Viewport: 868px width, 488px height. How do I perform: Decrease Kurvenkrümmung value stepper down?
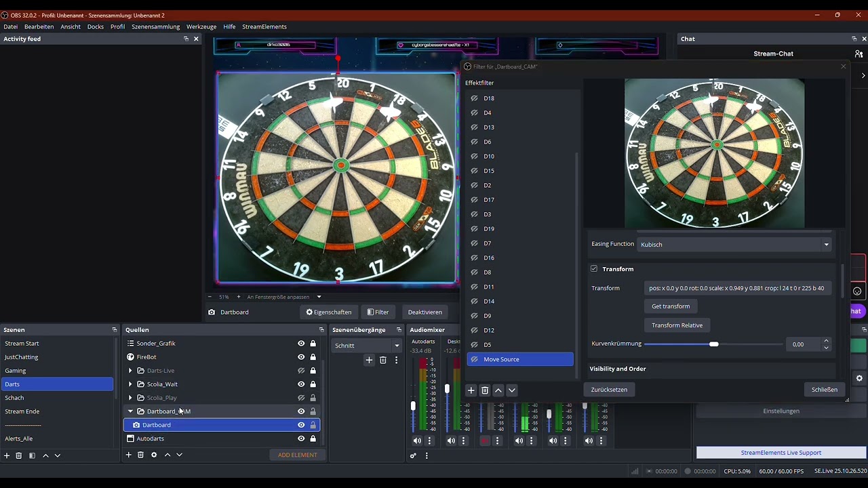[826, 348]
